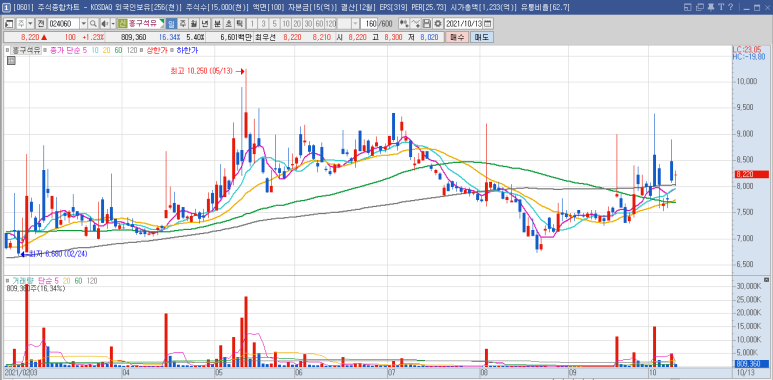Open the empty interval combo box dropdown
773x380 pixels.
355,24
